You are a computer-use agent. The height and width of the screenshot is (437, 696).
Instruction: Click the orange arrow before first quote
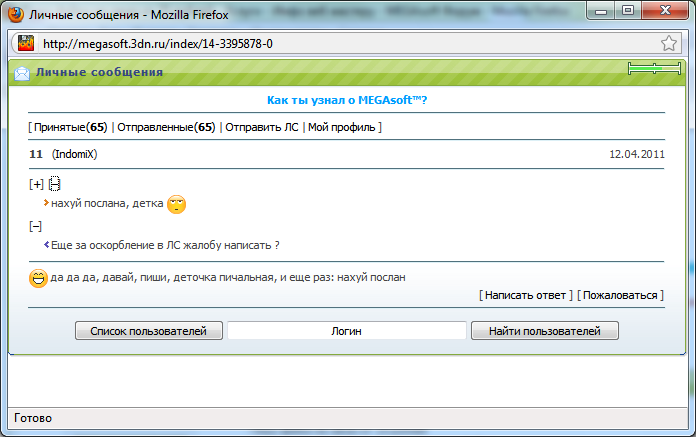coord(46,203)
